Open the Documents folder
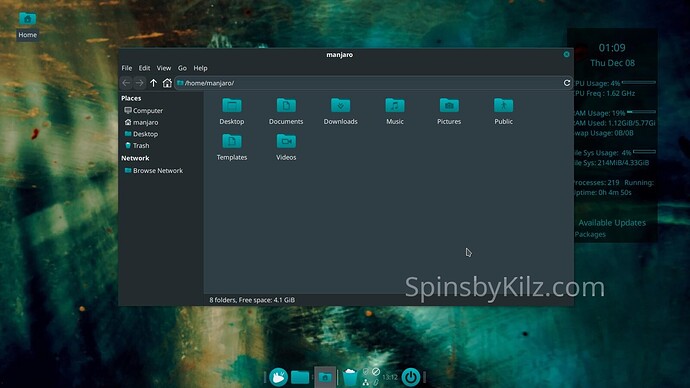690x388 pixels. 286,111
